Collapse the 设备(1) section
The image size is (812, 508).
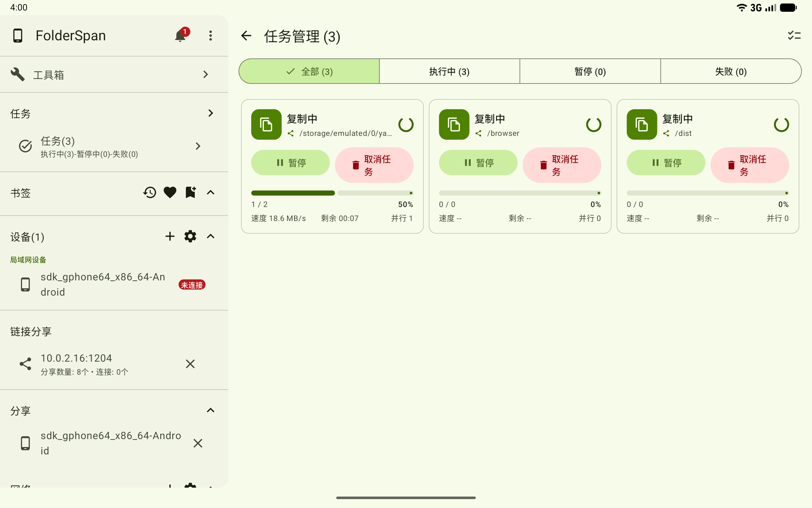[x=210, y=237]
